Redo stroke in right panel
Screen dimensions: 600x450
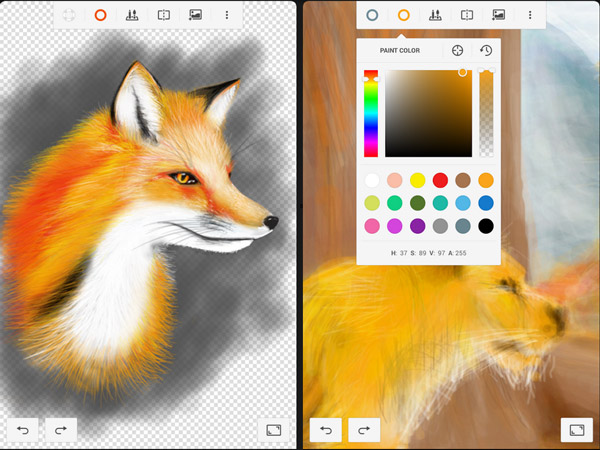364,430
